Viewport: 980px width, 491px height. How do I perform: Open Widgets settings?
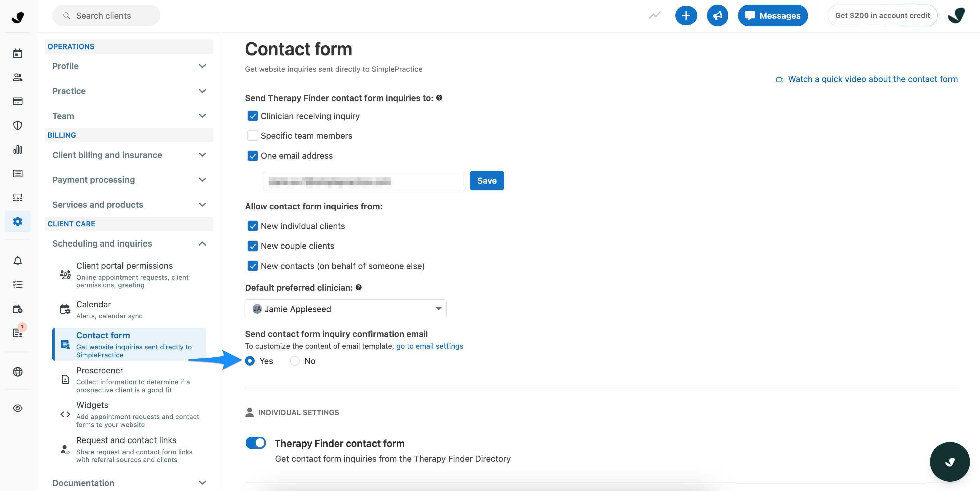click(x=129, y=414)
